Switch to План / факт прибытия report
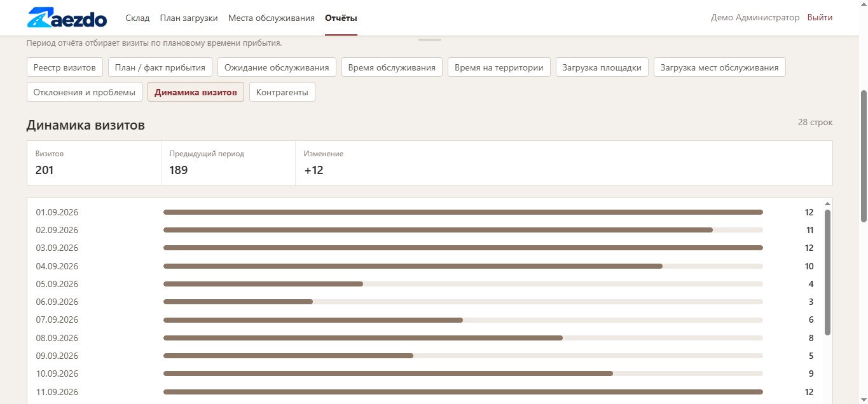This screenshot has width=868, height=404. click(x=160, y=67)
